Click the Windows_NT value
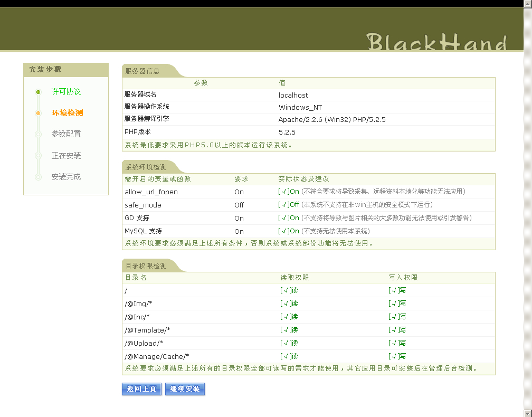 [300, 108]
